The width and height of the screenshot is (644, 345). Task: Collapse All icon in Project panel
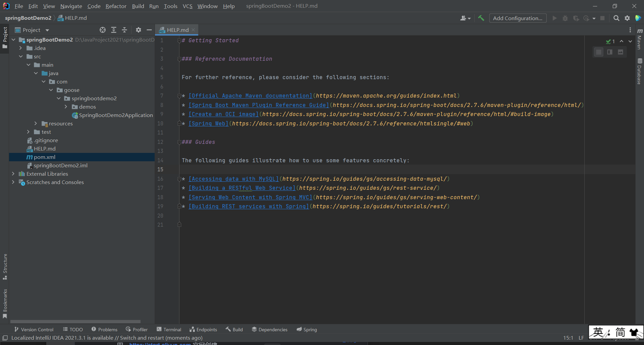point(124,30)
